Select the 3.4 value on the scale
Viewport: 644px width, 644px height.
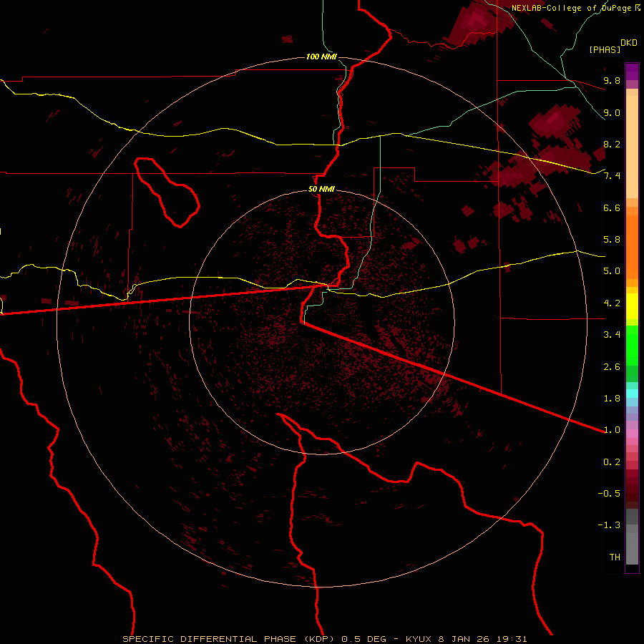tap(612, 335)
